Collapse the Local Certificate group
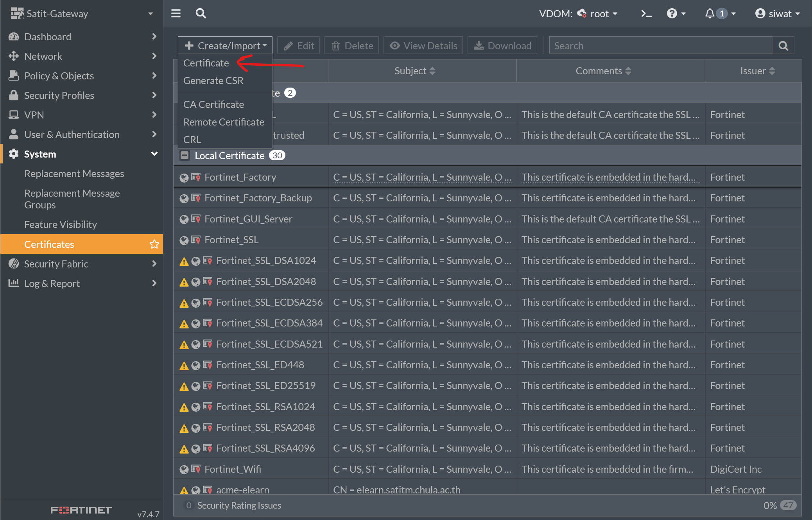The image size is (812, 520). coord(185,156)
